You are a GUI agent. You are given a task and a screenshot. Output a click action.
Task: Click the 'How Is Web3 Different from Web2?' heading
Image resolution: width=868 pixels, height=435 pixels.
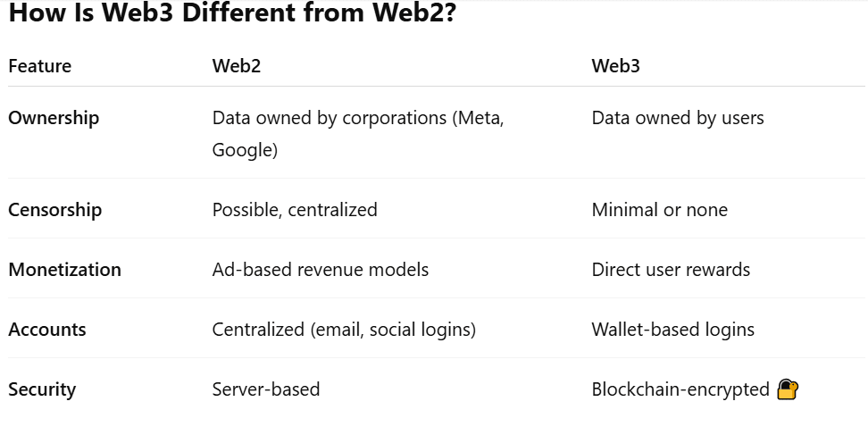click(232, 15)
